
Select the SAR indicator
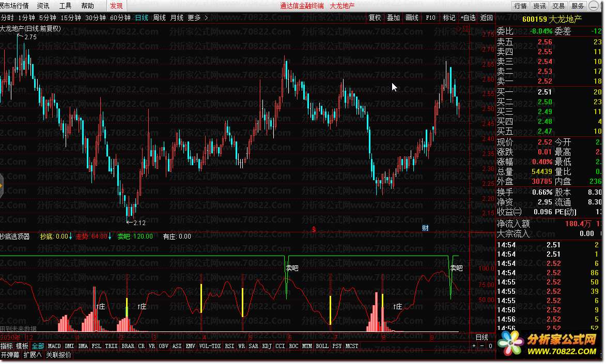[254, 346]
